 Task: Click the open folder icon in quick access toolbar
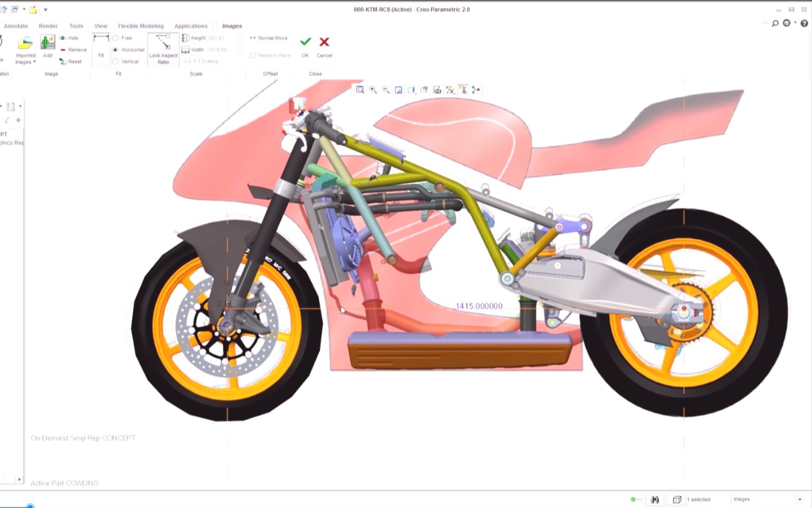click(x=33, y=10)
